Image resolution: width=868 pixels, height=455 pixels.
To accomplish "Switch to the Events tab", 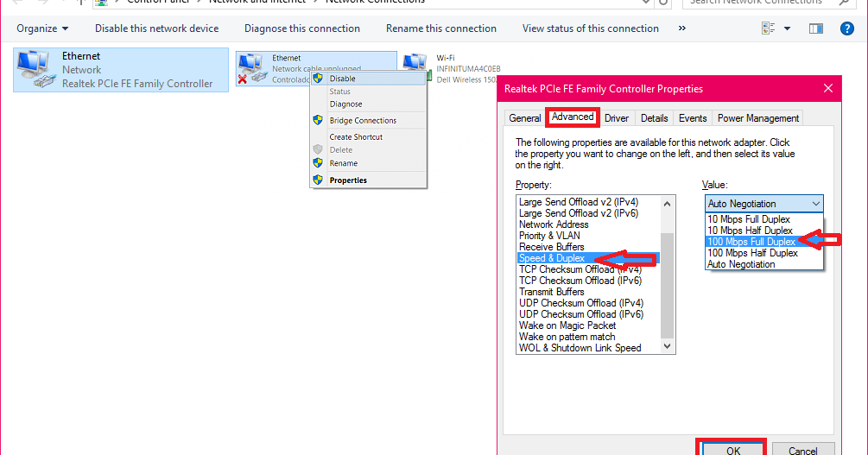I will click(693, 118).
